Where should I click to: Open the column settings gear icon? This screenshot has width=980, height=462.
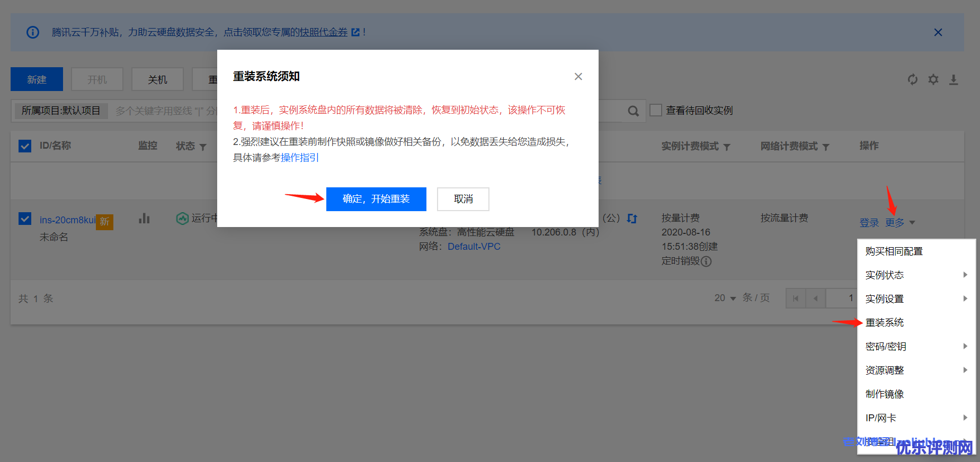pyautogui.click(x=933, y=79)
